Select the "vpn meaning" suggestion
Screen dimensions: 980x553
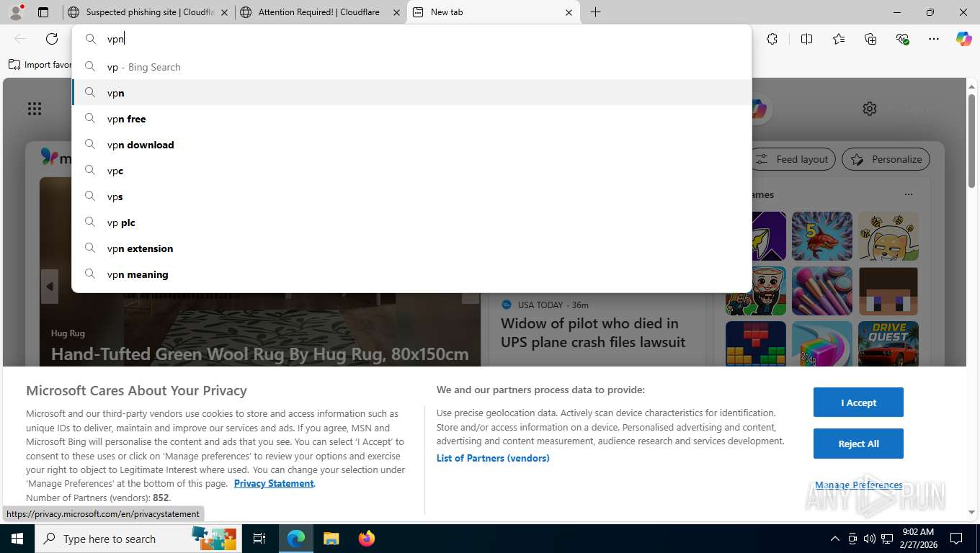pos(411,274)
